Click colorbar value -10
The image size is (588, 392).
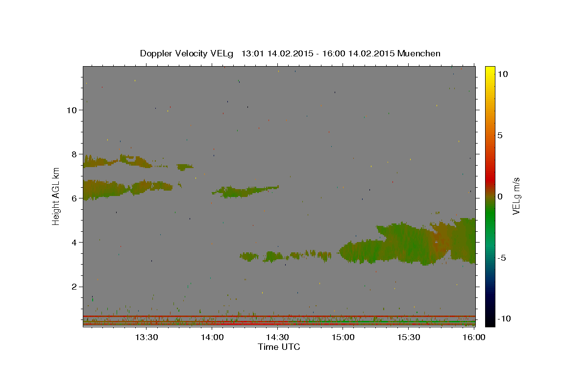(x=504, y=318)
